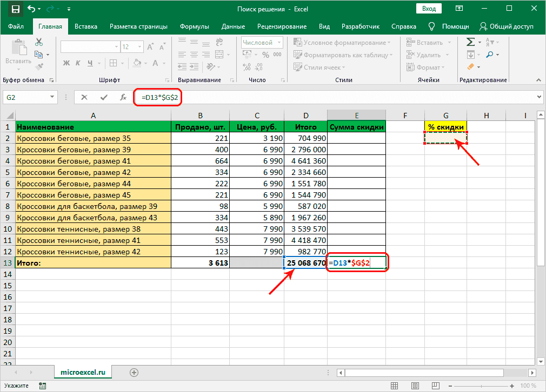Image resolution: width=546 pixels, height=392 pixels.
Task: Confirm formula entry with the checkmark icon
Action: [x=104, y=97]
